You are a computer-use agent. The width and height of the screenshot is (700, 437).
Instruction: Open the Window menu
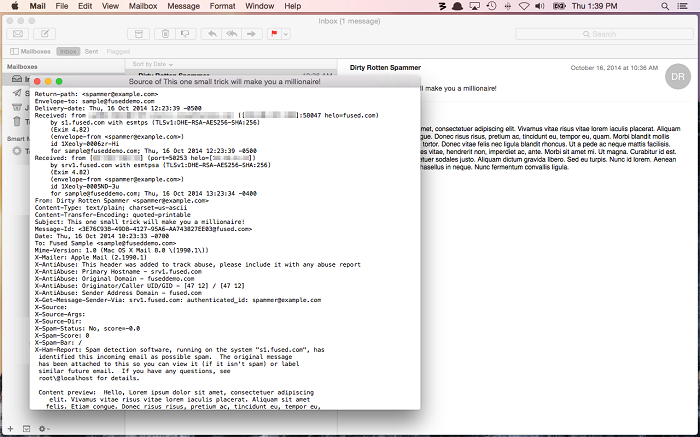259,6
